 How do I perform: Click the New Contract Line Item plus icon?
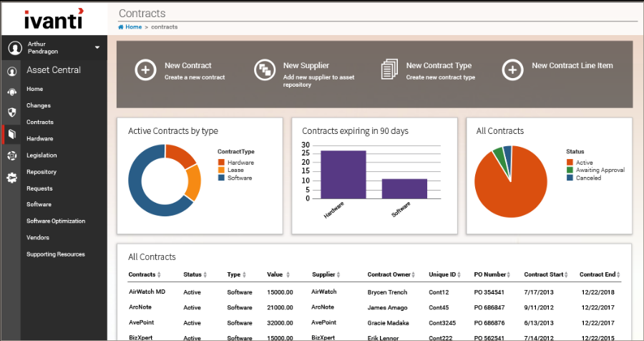(x=512, y=70)
